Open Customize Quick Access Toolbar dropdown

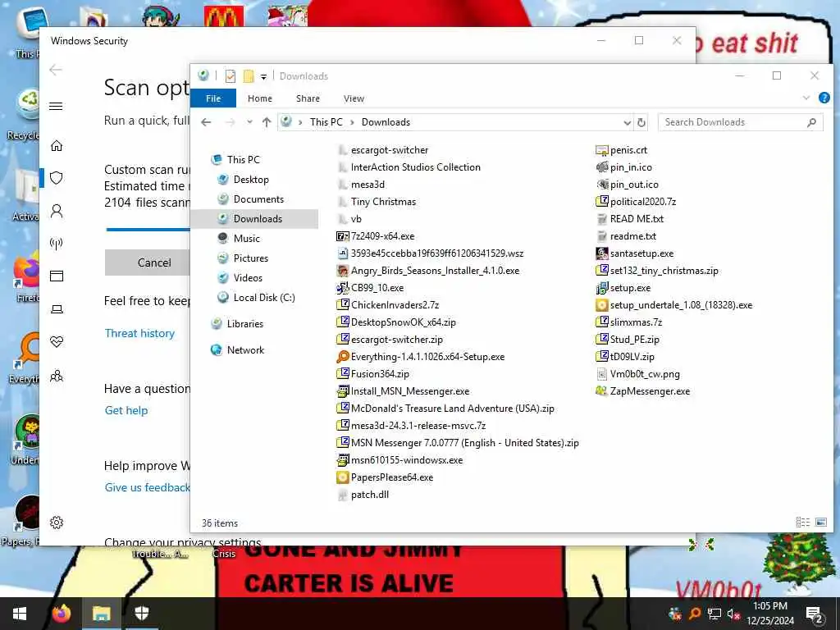tap(263, 76)
